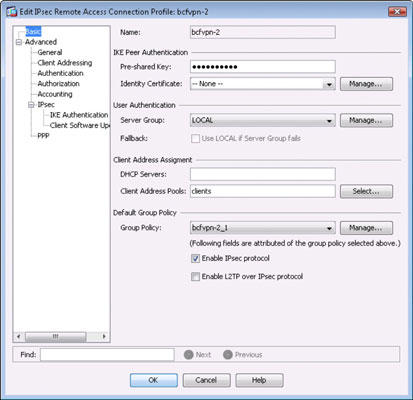This screenshot has height=400, width=413.
Task: Open the Server Group dropdown
Action: [263, 120]
